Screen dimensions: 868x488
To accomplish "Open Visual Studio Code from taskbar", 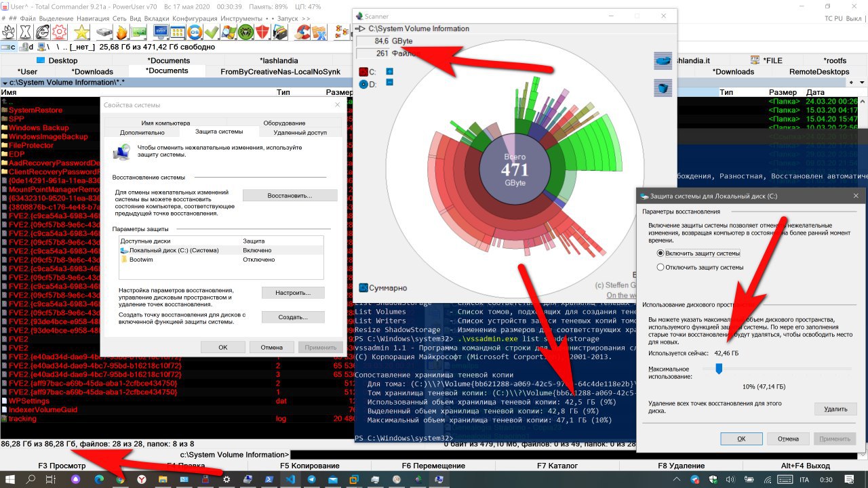I will [290, 479].
